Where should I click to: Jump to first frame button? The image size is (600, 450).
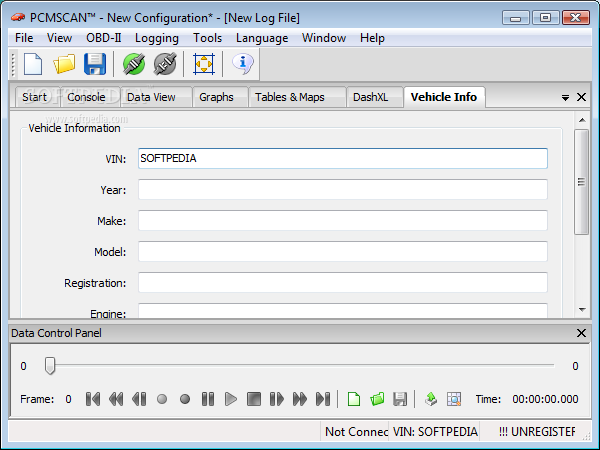click(93, 399)
